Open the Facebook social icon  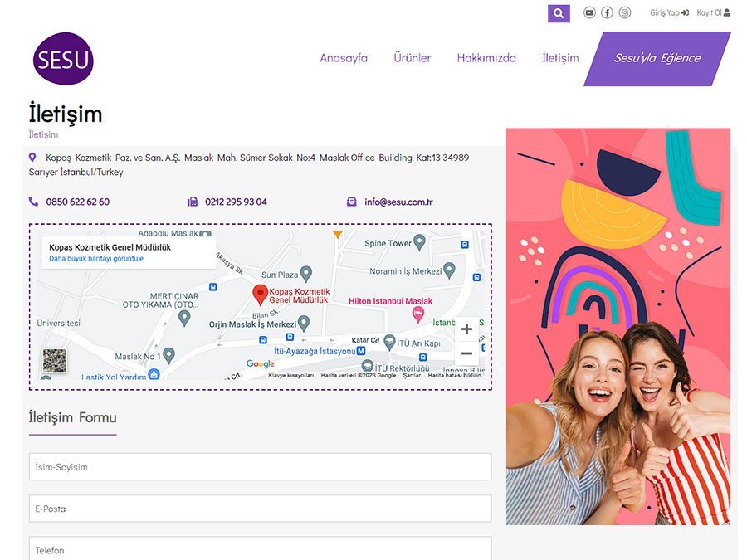click(x=607, y=12)
